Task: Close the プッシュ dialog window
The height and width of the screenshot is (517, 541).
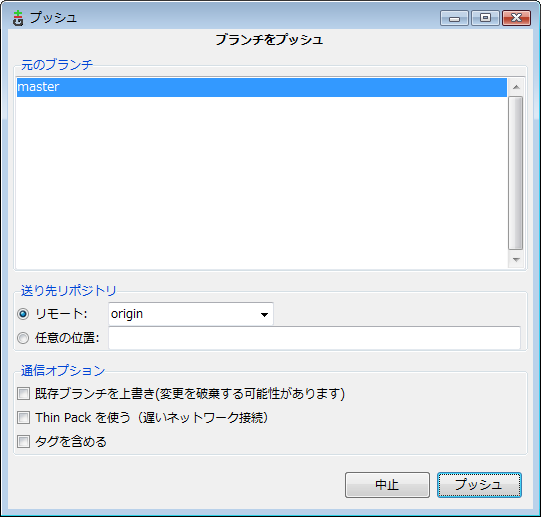Action: [516, 18]
